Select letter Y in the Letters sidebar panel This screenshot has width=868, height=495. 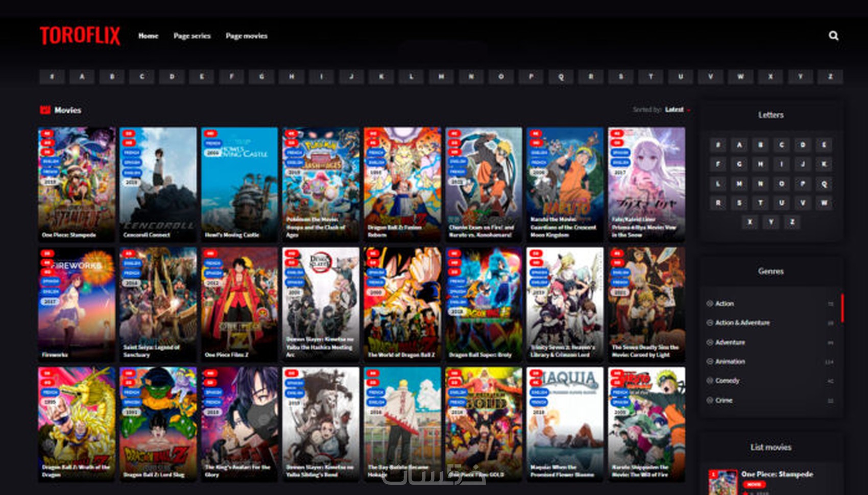point(771,222)
